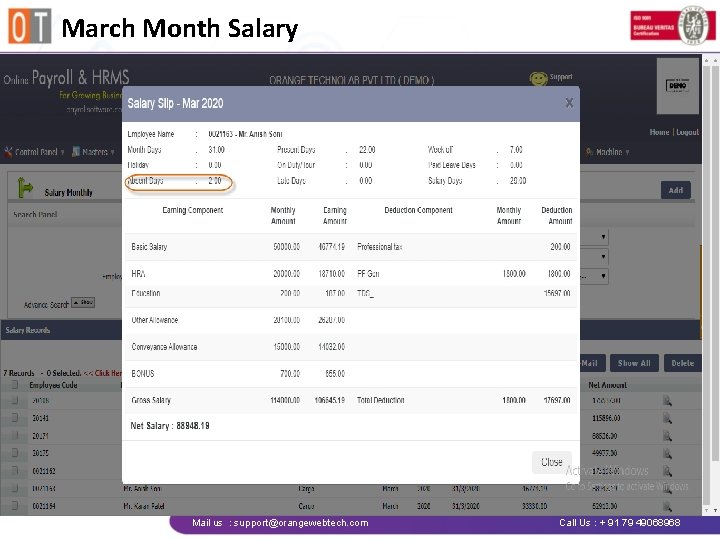Check the box for employee 20171
Screen dimensions: 720x540
point(15,435)
